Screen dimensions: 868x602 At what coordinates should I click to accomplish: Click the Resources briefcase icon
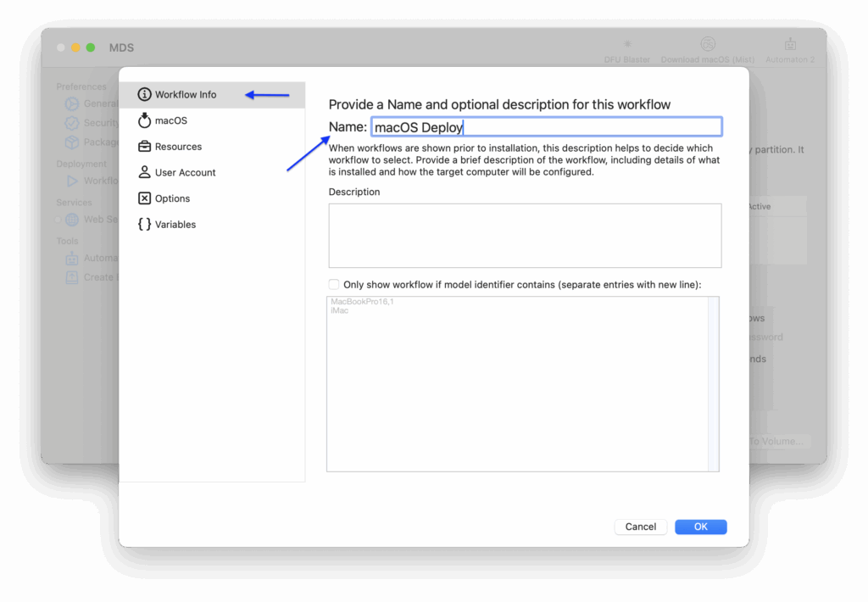[x=144, y=146]
